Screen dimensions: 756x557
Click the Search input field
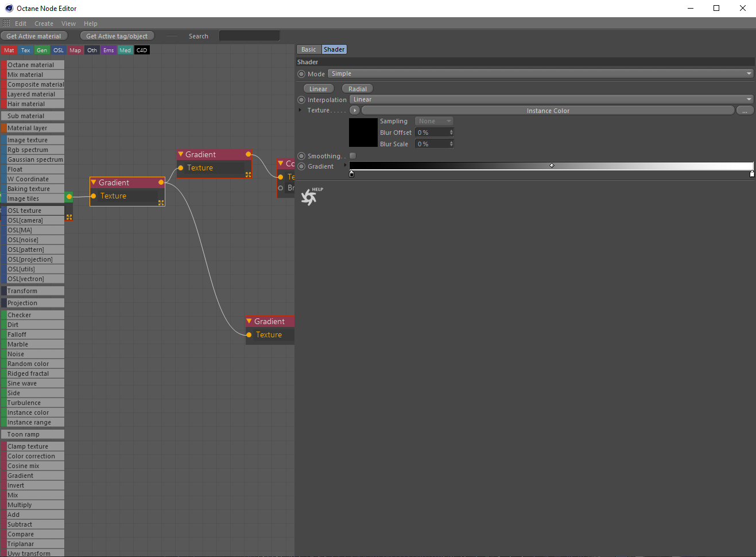tap(250, 36)
